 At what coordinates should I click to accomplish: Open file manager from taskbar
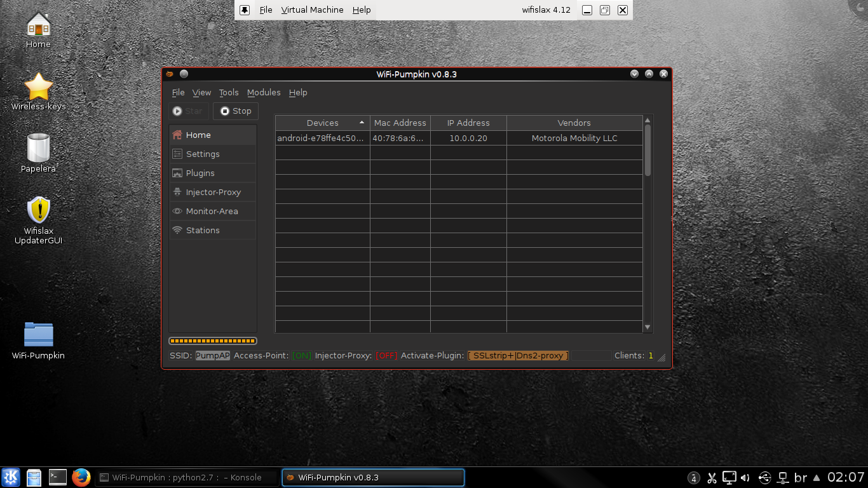(x=34, y=477)
